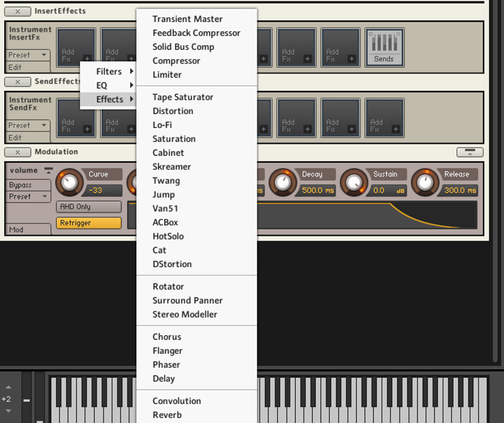504x423 pixels.
Task: Toggle the Retrigger button
Action: [89, 223]
